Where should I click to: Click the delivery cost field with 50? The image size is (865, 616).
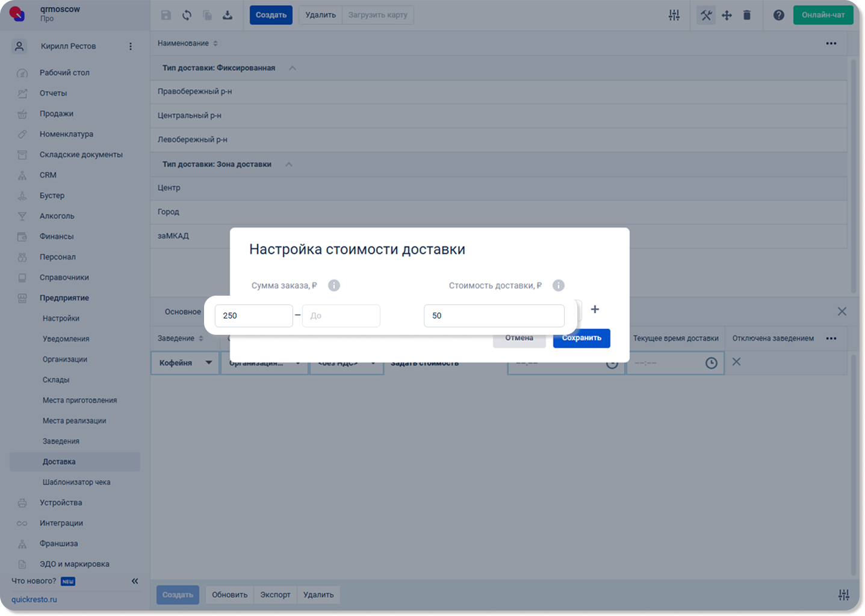pos(494,316)
